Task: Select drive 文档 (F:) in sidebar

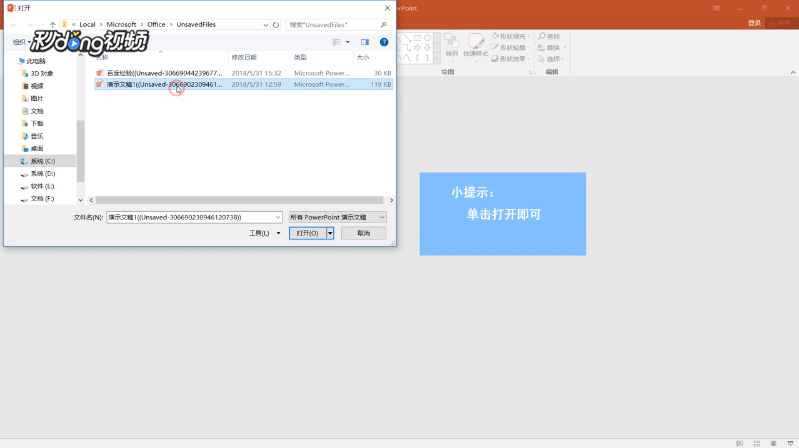Action: click(x=37, y=199)
